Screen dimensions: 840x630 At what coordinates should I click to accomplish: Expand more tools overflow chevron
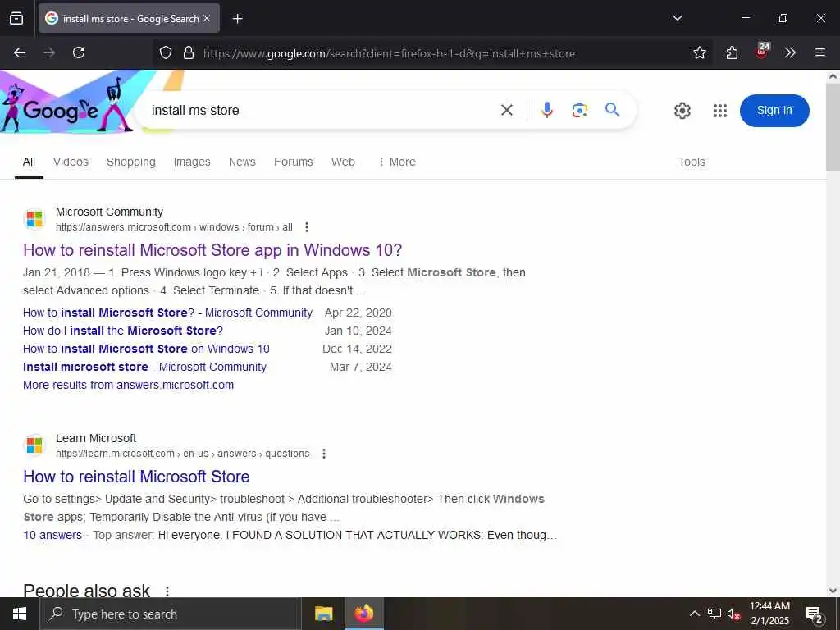pyautogui.click(x=790, y=52)
